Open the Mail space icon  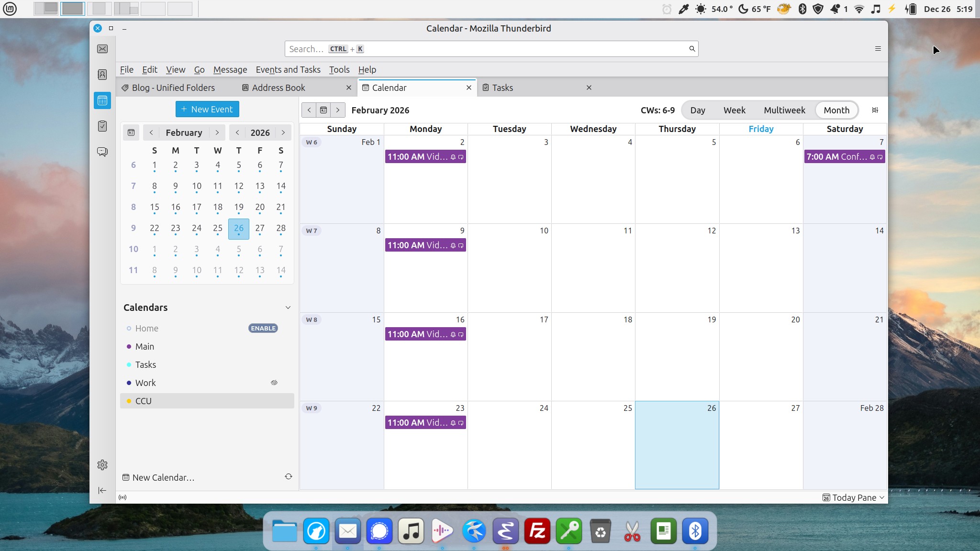coord(102,49)
